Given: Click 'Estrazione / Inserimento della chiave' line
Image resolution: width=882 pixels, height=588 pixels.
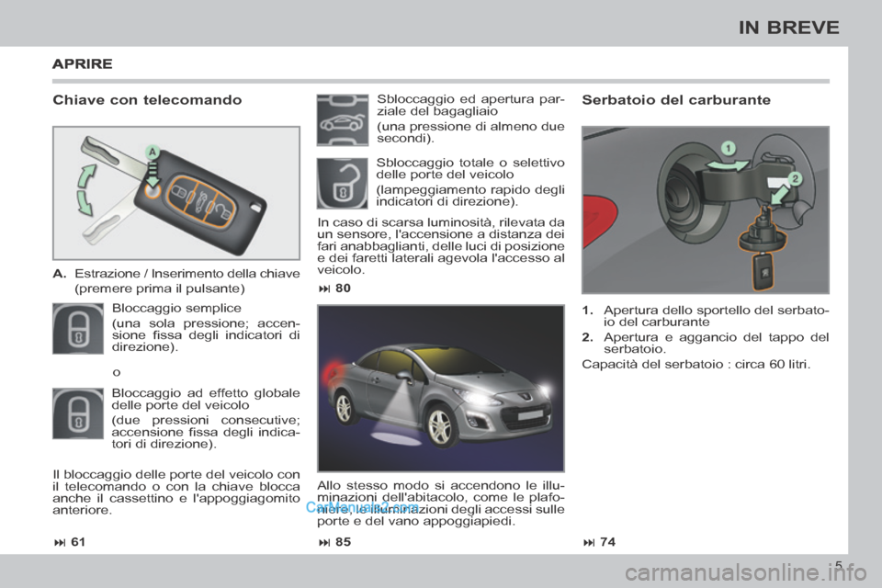Looking at the screenshot, I should tap(187, 274).
